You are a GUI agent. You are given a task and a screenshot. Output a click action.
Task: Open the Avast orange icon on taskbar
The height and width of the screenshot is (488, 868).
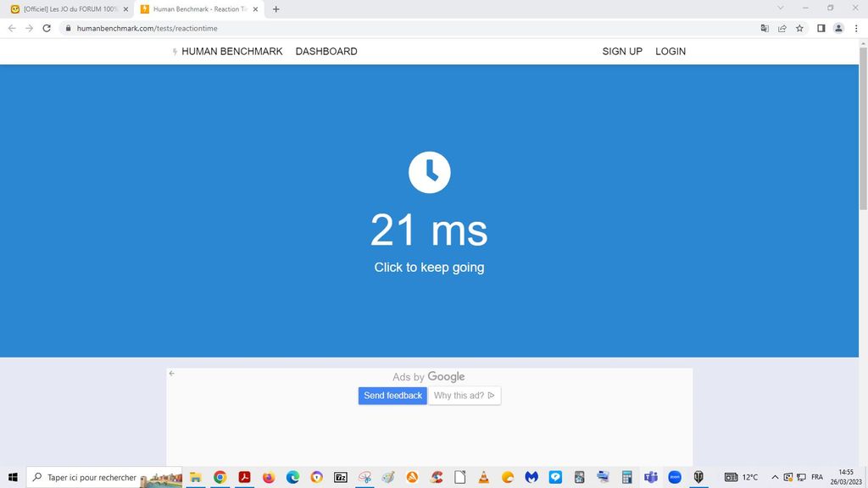tap(412, 477)
